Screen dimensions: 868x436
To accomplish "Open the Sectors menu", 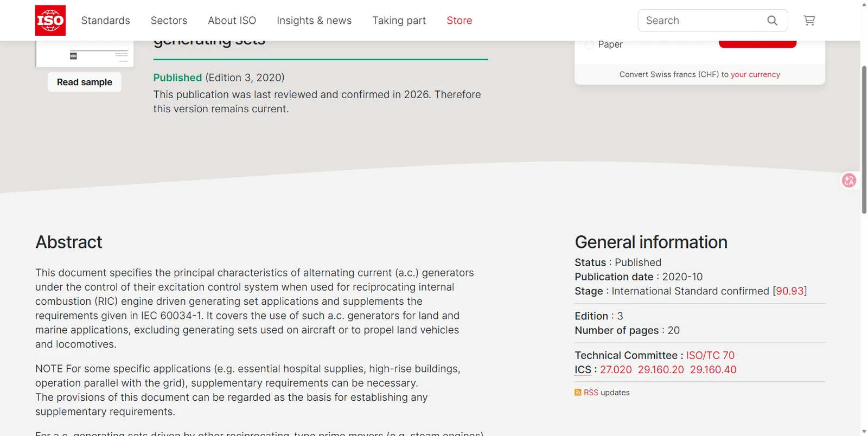I will pos(169,21).
